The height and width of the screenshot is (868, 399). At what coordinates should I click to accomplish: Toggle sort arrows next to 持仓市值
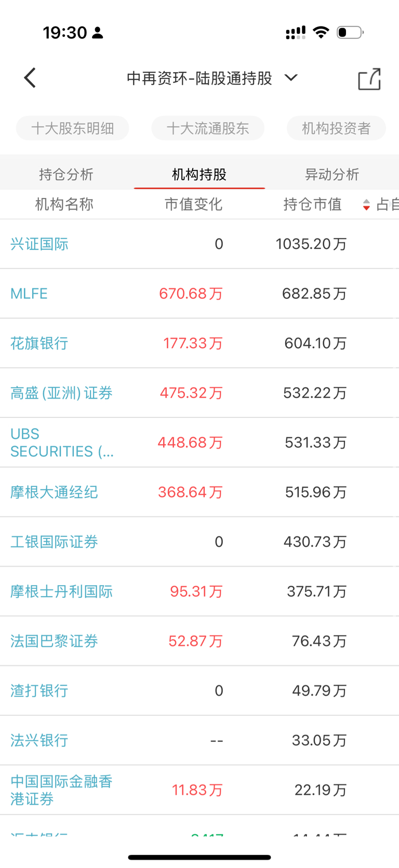tap(366, 205)
